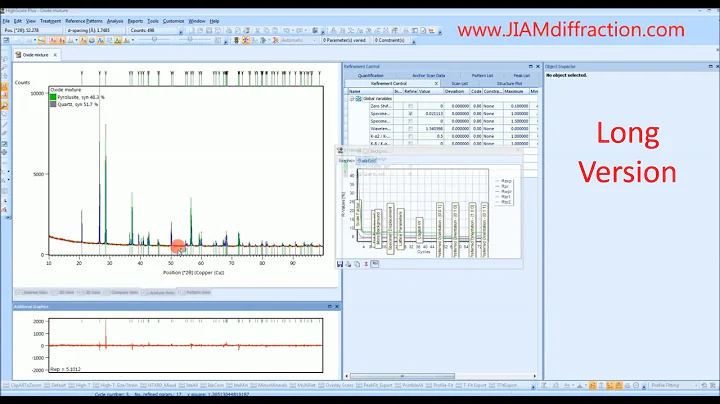Switch to the Quantification tab
This screenshot has width=720, height=404.
[371, 75]
